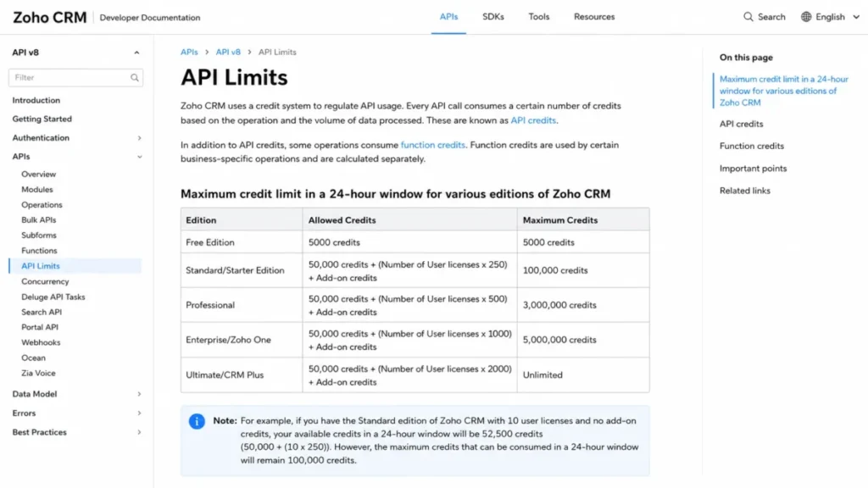Click the Standard/Starter Edition cell
Viewport: 868px width, 488px height.
point(242,270)
